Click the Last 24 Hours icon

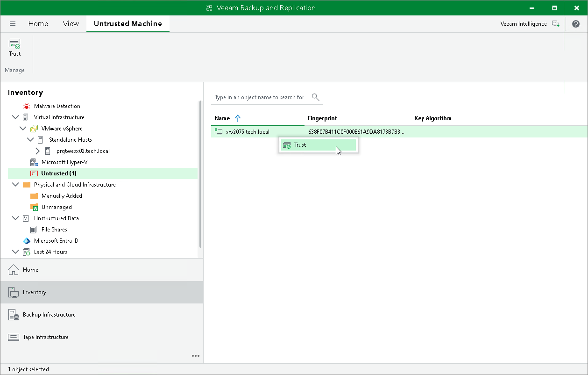tap(27, 252)
